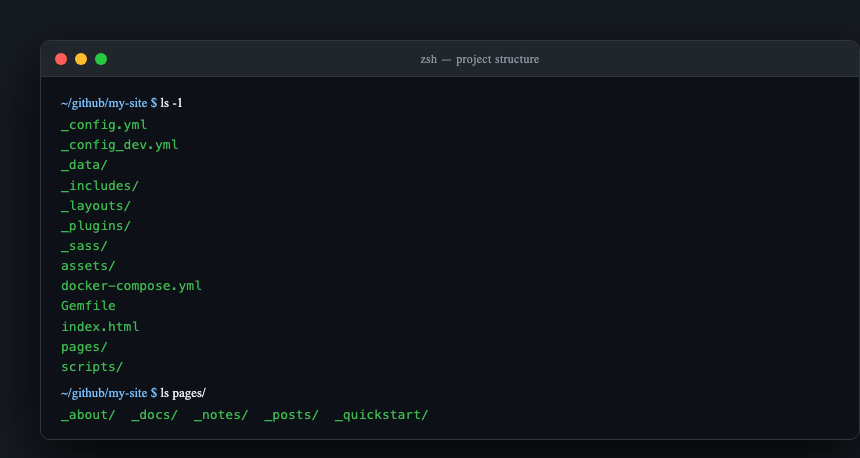Select the _config.yml file name
The height and width of the screenshot is (458, 860).
click(104, 125)
